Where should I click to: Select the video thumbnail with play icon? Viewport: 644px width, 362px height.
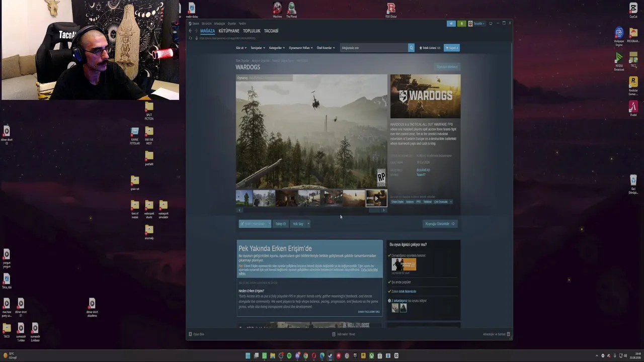[376, 198]
